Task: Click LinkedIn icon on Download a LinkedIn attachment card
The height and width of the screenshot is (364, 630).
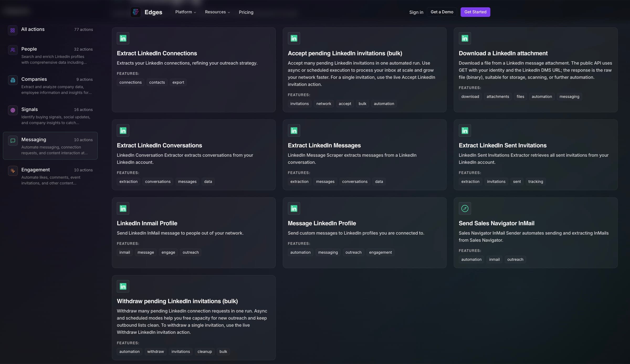Action: 465,38
